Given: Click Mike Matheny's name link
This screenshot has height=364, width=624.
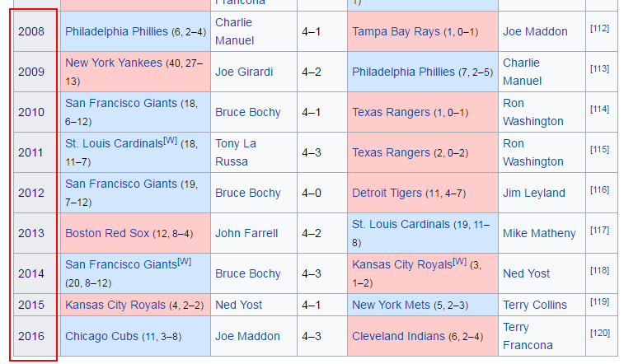Looking at the screenshot, I should [x=539, y=233].
